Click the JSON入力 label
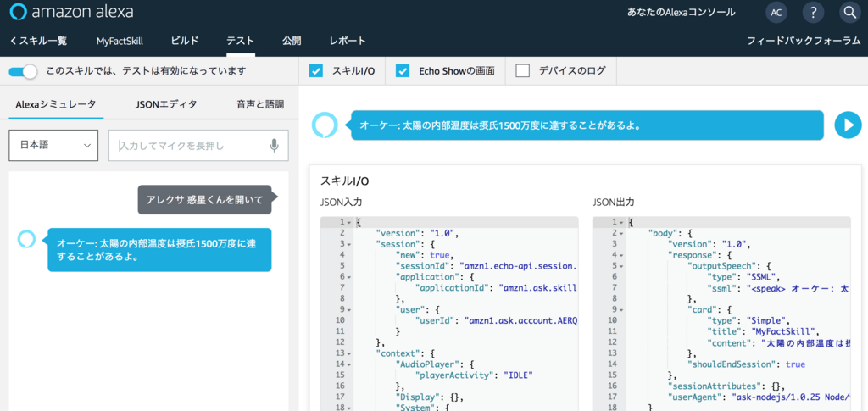The width and height of the screenshot is (868, 411). [341, 203]
